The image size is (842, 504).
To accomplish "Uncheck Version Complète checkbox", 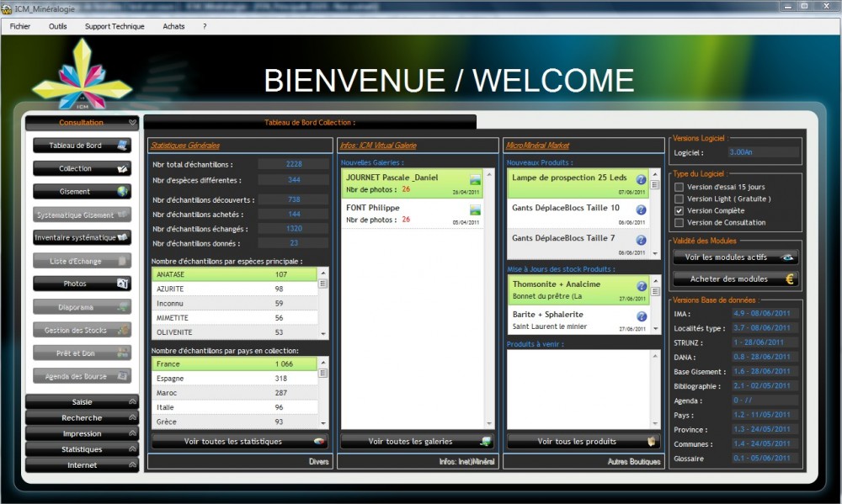I will pos(679,211).
